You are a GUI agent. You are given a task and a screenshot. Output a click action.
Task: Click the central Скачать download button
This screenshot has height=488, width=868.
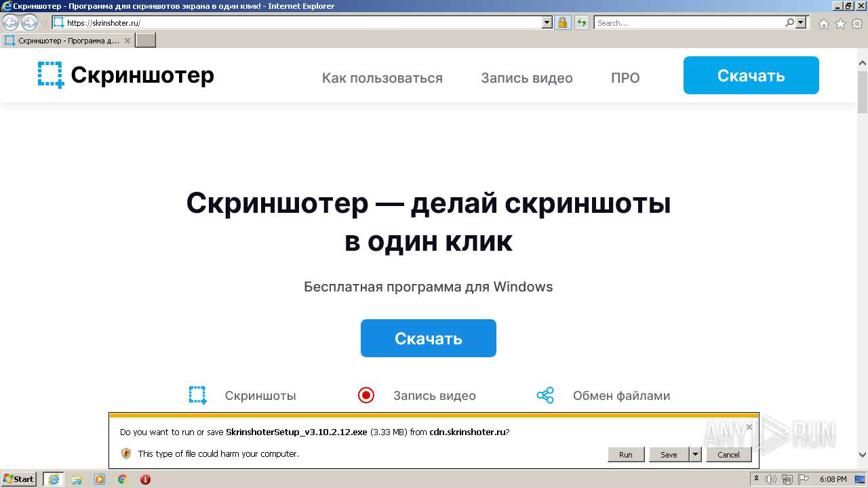point(429,338)
